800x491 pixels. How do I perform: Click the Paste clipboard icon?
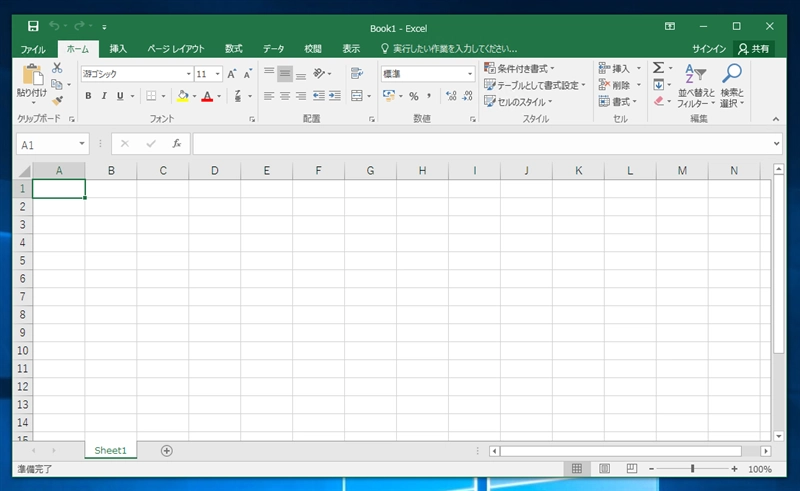(32, 75)
